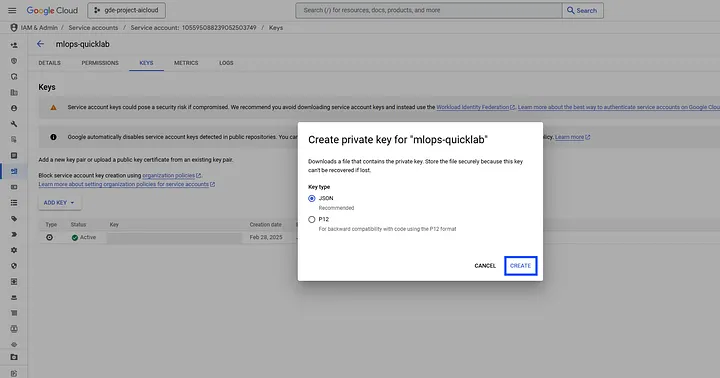Open the Settings gear icon in sidebar

click(14, 250)
